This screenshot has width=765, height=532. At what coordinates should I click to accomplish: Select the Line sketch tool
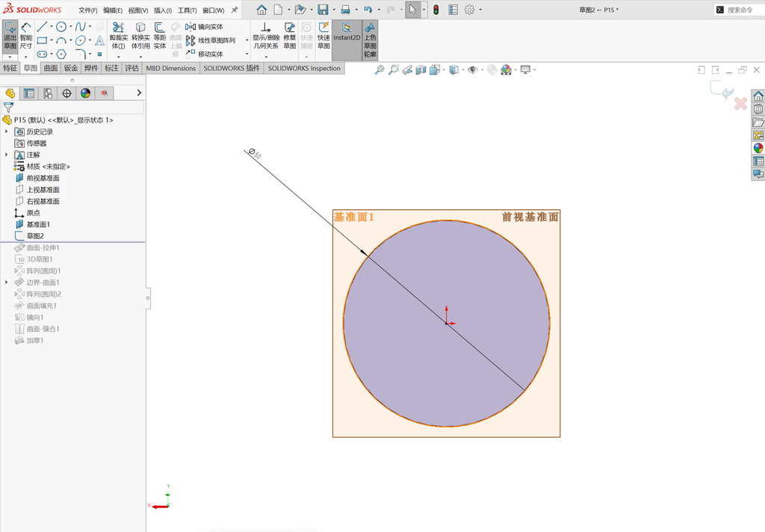(42, 27)
